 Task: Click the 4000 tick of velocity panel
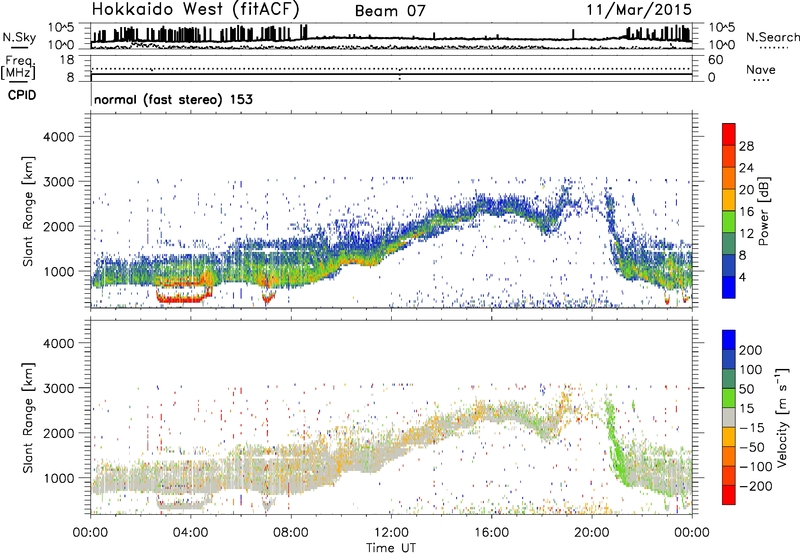pyautogui.click(x=58, y=343)
